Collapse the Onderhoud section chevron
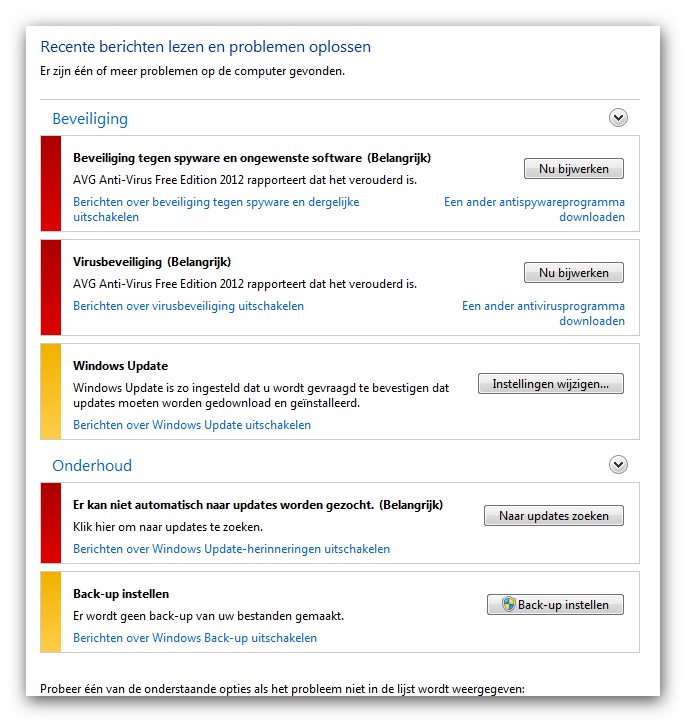 click(618, 465)
